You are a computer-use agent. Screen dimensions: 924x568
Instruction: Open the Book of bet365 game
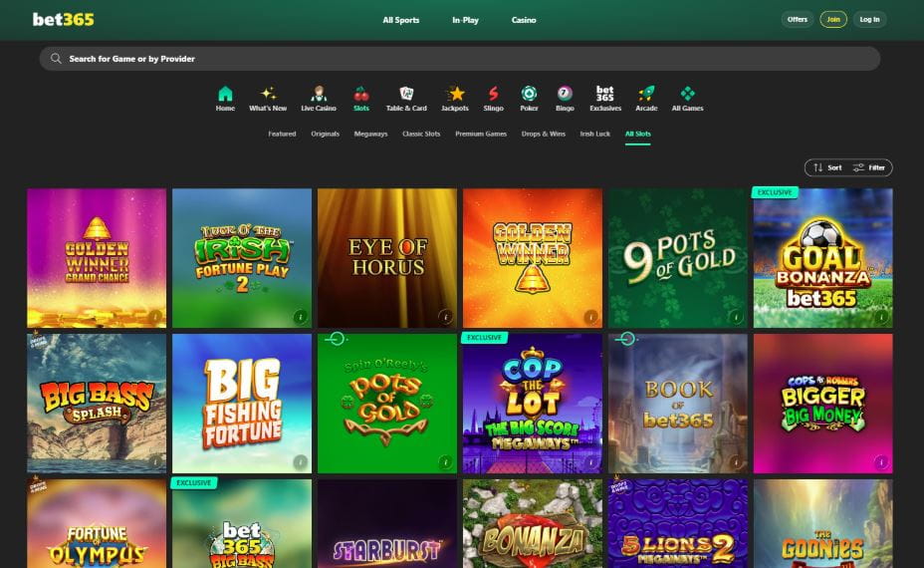tap(678, 404)
